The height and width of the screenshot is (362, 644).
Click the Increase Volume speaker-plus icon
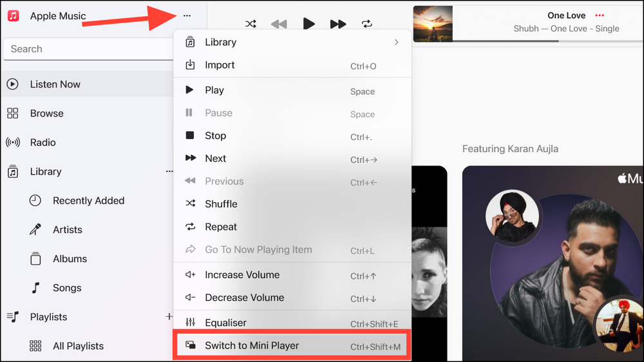[190, 274]
